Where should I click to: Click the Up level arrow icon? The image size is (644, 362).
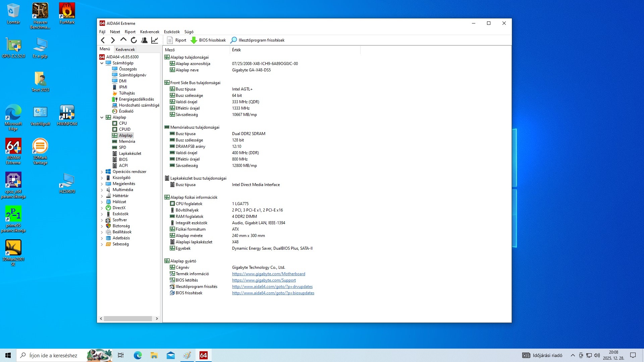[123, 40]
